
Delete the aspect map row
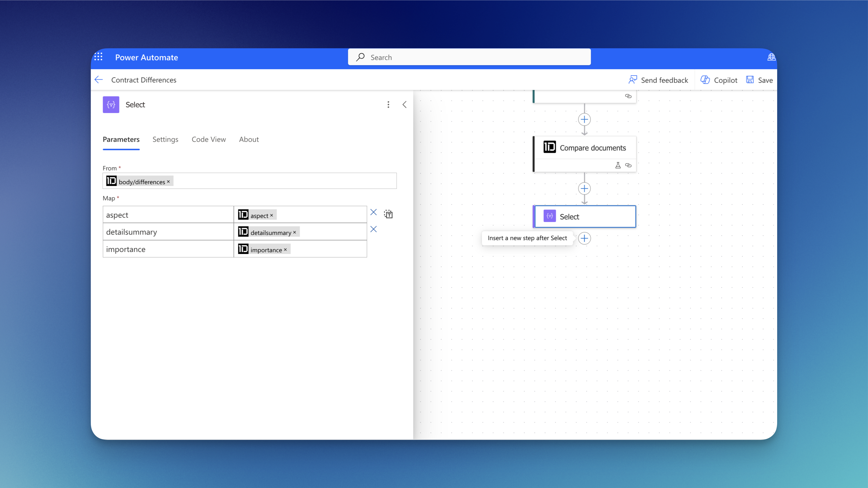pos(373,212)
